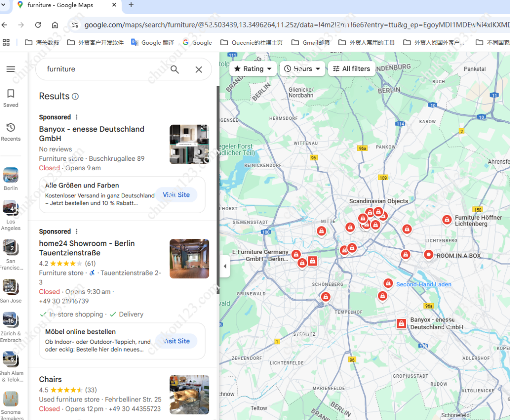Open the browser home page
Viewport: 510px width, 420px height.
pos(55,25)
